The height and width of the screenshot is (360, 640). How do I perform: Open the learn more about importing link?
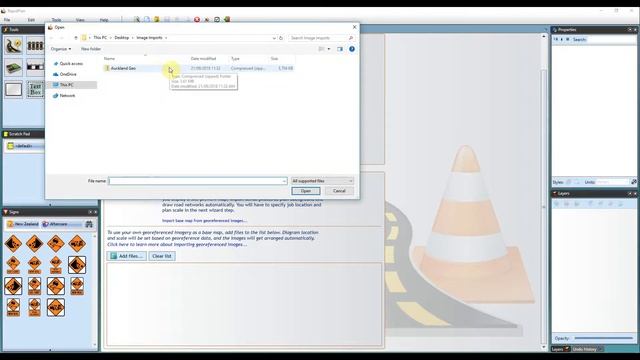(x=177, y=244)
